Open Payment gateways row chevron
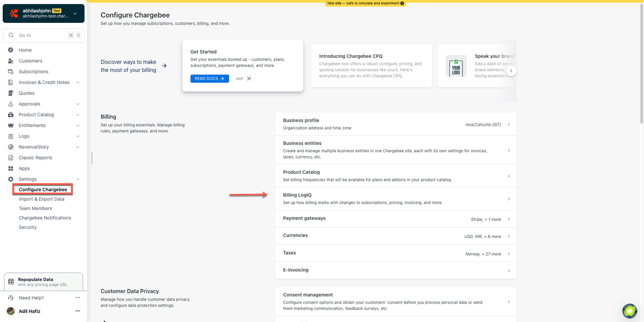 point(508,219)
